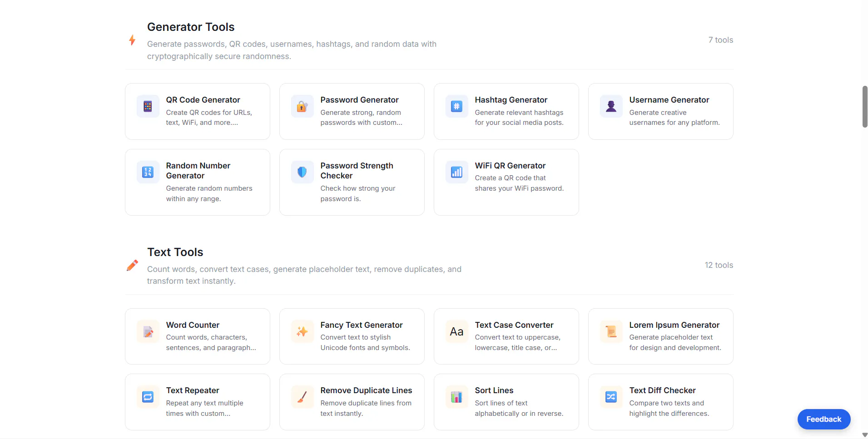Open the Remove Duplicate Lines tool
Image resolution: width=868 pixels, height=439 pixels.
352,402
